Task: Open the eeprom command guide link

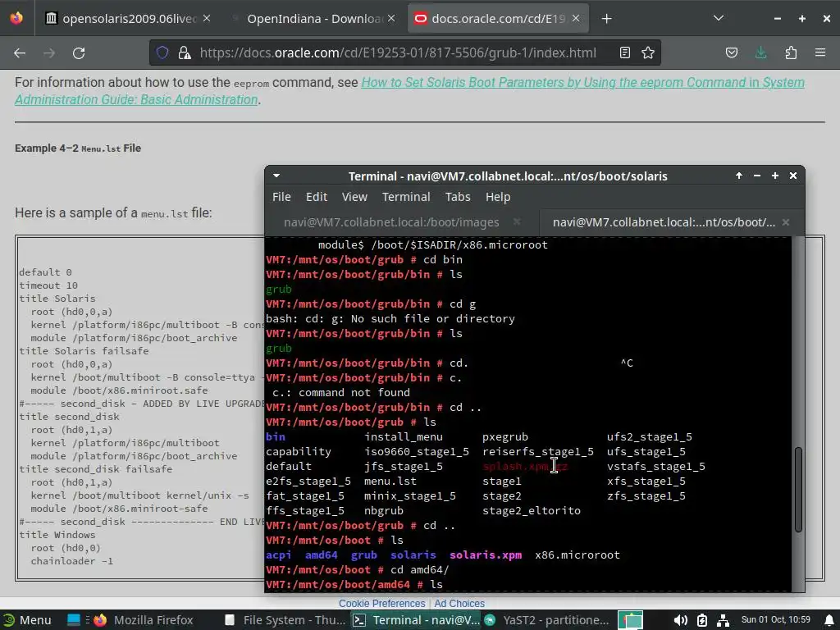Action: click(410, 90)
